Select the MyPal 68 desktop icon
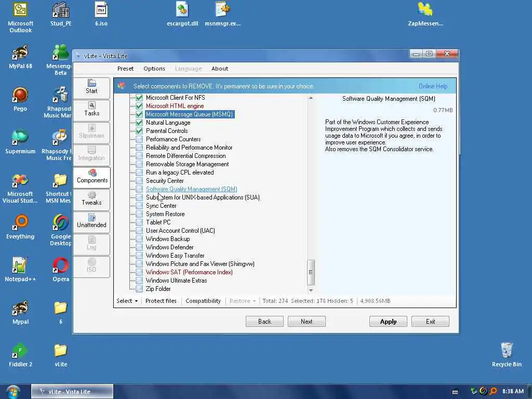The image size is (532, 399). (x=20, y=57)
